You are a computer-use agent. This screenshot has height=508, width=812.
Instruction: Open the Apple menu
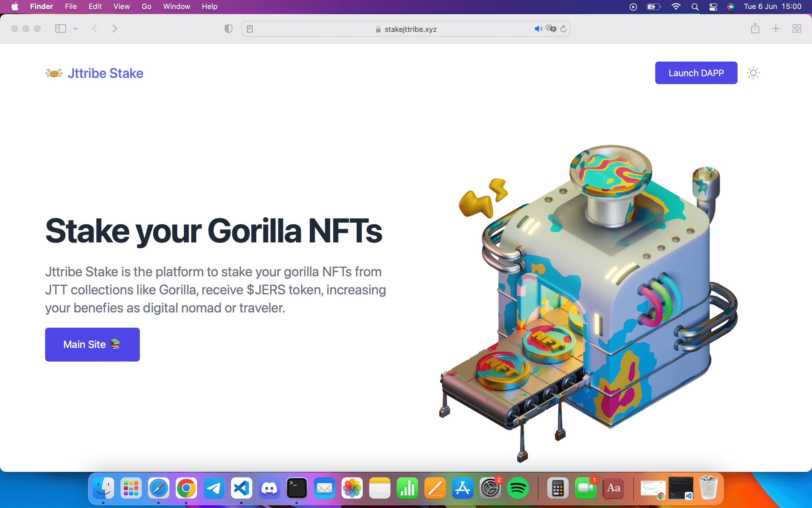point(15,6)
